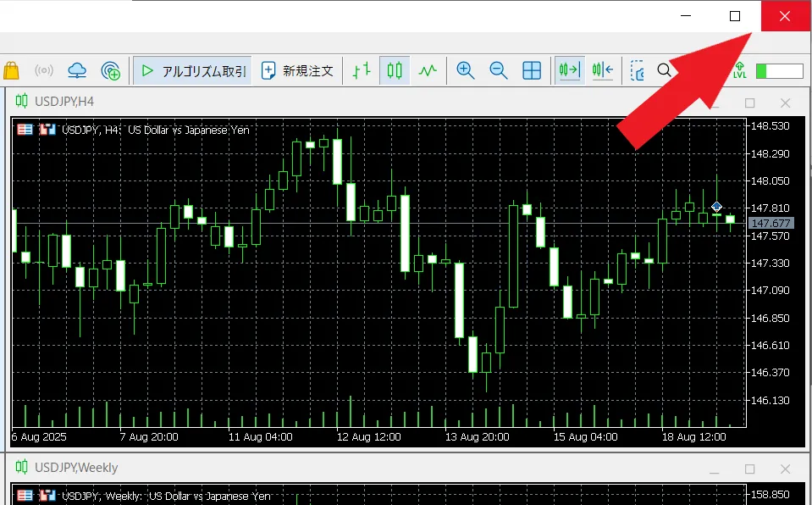Switch chart to candlestick display

(x=395, y=70)
